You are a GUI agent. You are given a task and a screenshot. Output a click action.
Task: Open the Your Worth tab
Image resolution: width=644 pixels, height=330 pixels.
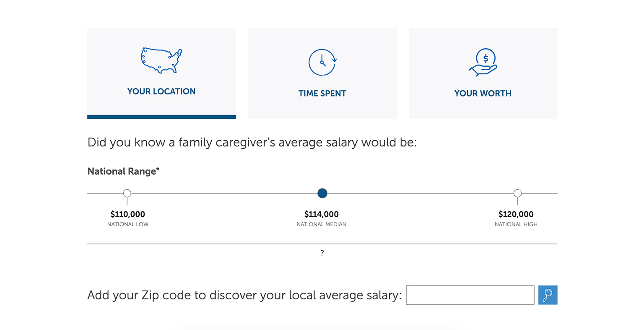coord(483,93)
